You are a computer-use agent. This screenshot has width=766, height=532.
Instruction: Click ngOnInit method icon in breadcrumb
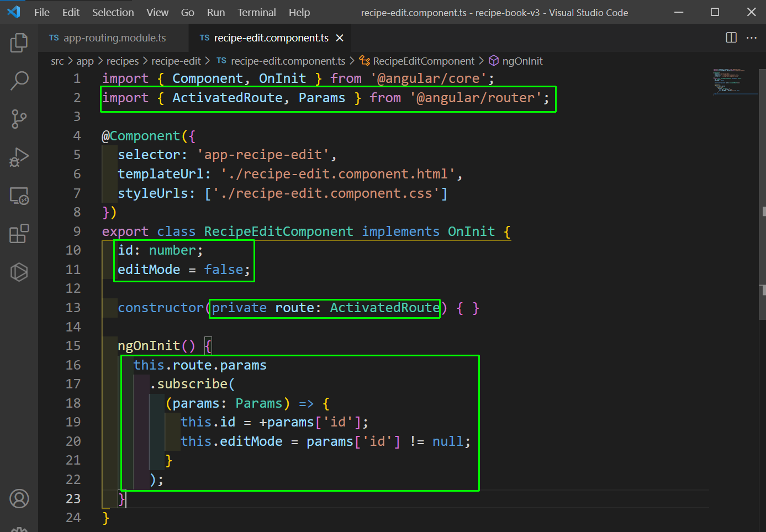(x=494, y=61)
